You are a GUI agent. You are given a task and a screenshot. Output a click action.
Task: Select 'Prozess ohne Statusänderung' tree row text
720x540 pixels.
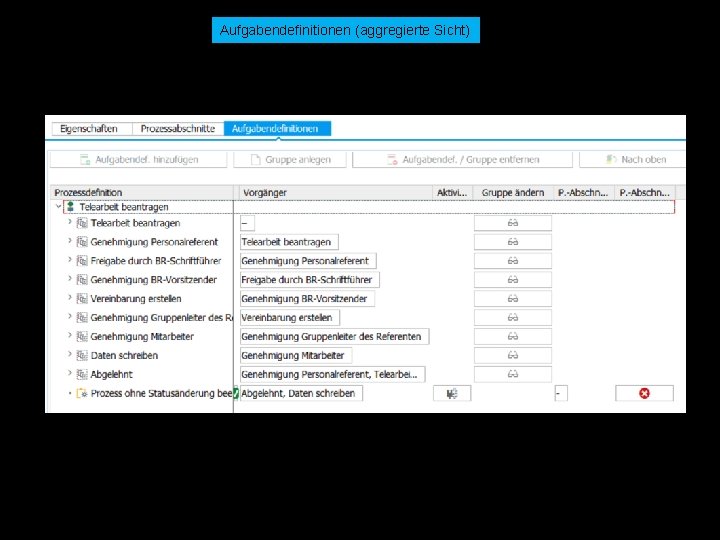pos(162,394)
